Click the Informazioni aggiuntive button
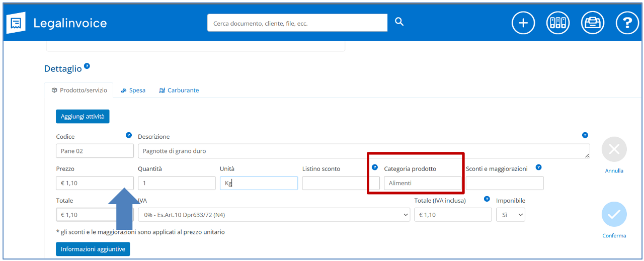The width and height of the screenshot is (644, 261). (93, 249)
